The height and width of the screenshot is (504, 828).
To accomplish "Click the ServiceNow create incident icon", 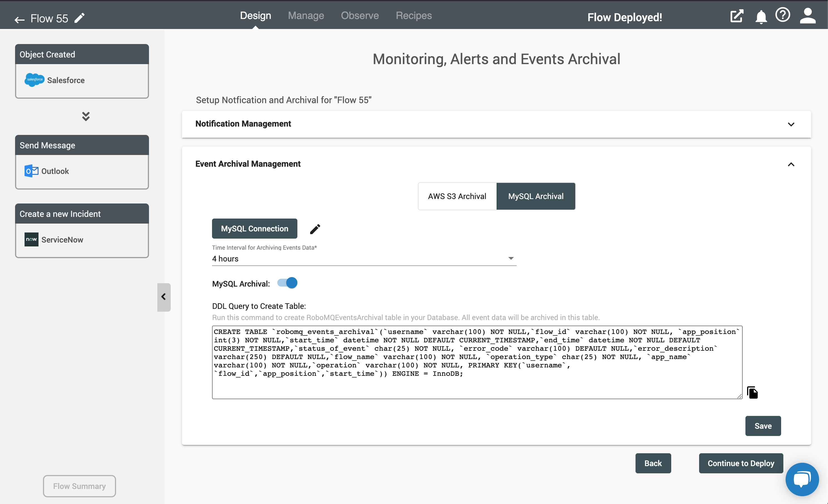I will 30,239.
